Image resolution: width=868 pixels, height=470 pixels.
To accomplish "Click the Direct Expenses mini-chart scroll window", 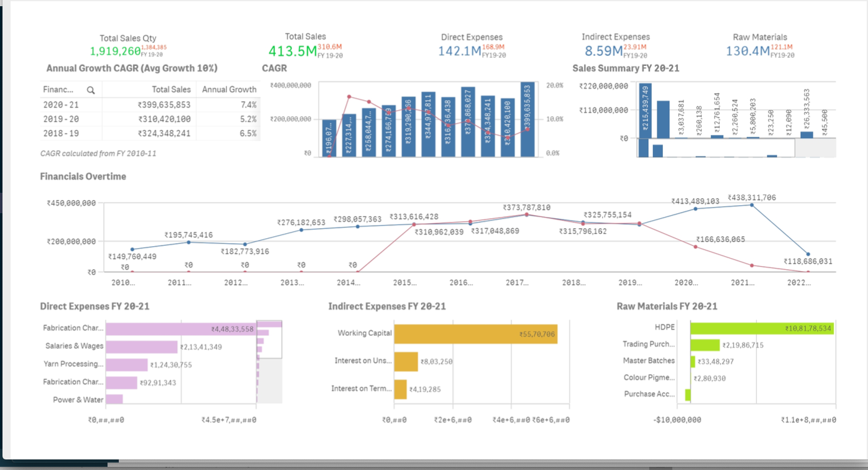I will 269,339.
